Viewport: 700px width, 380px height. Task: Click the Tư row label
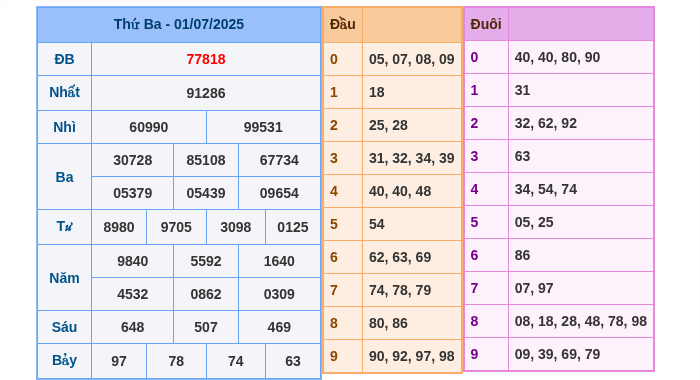click(64, 227)
